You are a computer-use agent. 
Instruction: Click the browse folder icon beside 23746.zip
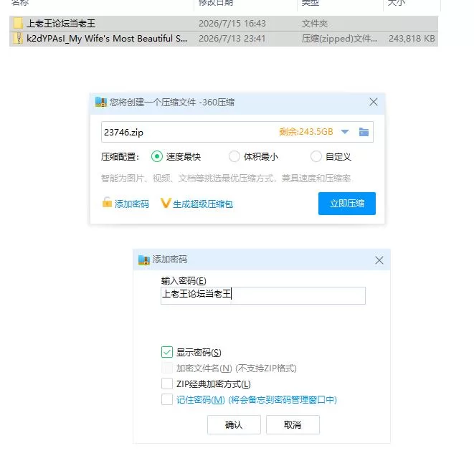coord(364,132)
